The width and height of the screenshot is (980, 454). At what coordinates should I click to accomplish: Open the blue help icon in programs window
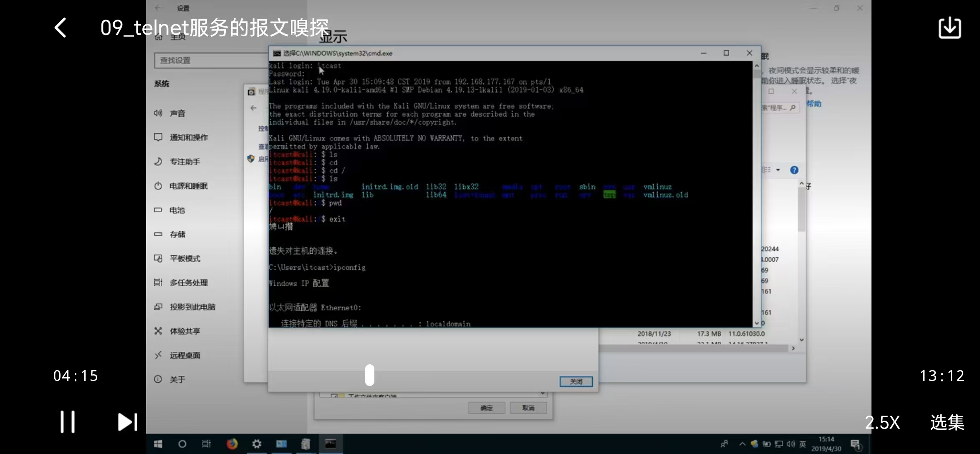click(794, 170)
